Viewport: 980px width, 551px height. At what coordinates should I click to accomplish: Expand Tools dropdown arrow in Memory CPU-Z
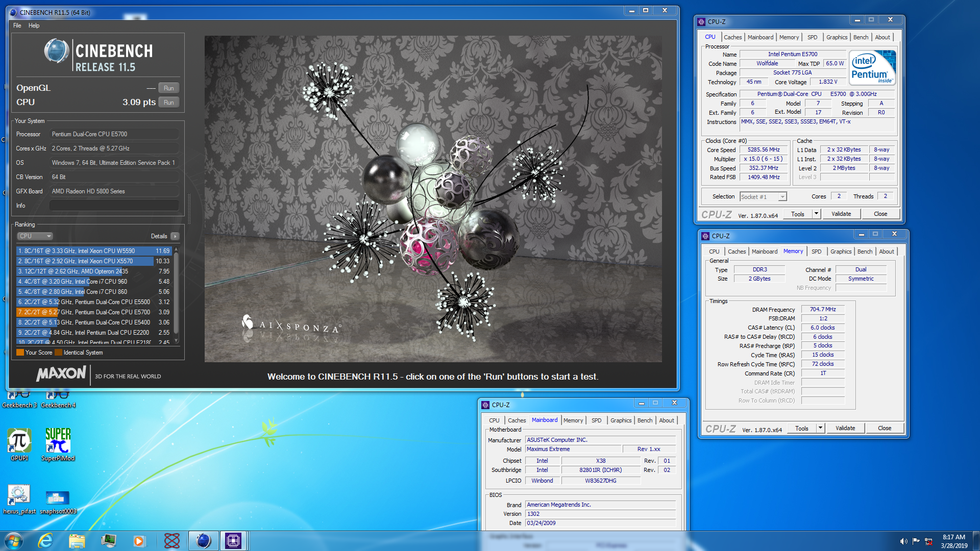820,428
